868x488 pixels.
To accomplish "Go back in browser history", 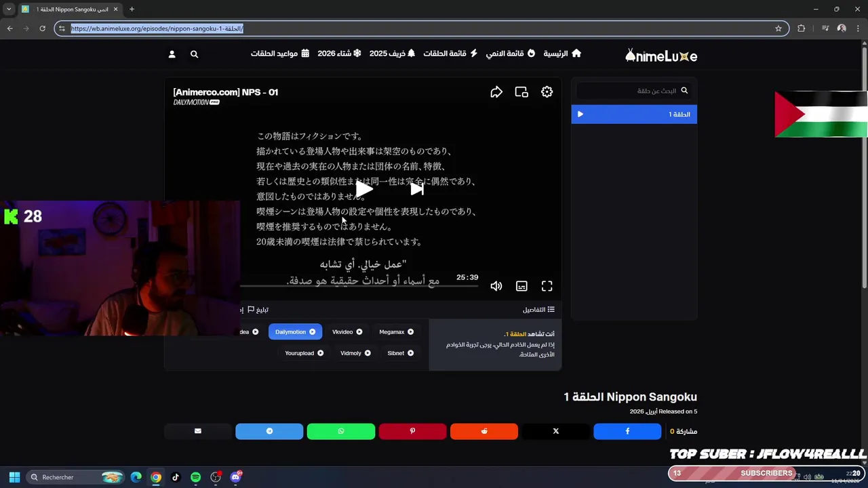I will coord(9,28).
